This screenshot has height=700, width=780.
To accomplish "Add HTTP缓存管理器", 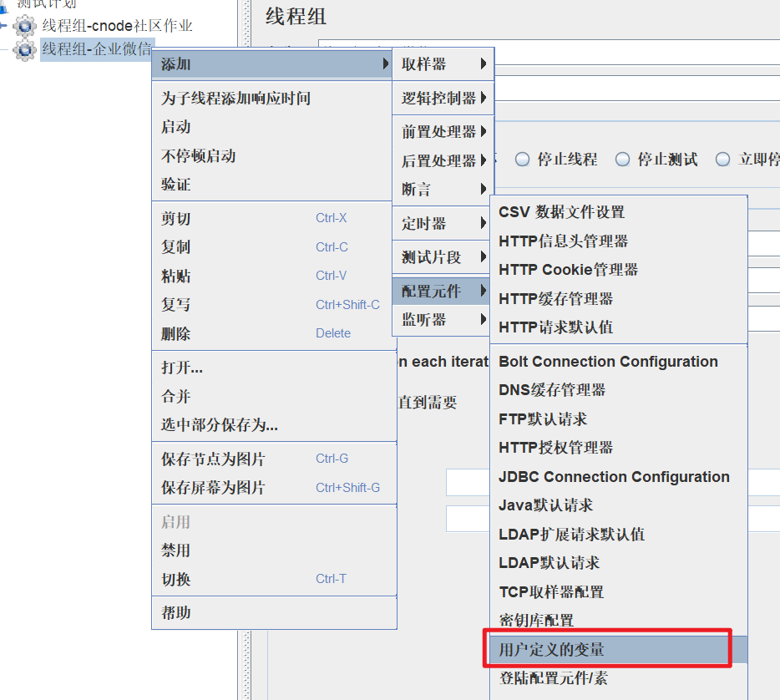I will pyautogui.click(x=619, y=298).
